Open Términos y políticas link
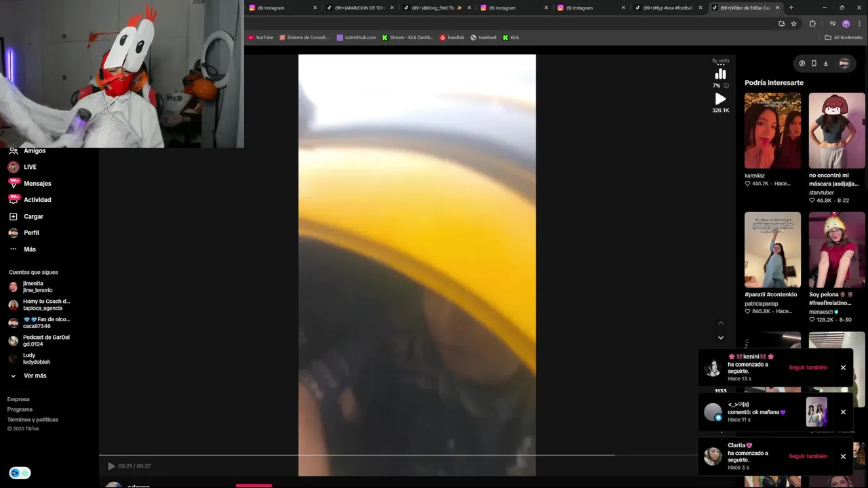This screenshot has height=488, width=868. tap(33, 420)
